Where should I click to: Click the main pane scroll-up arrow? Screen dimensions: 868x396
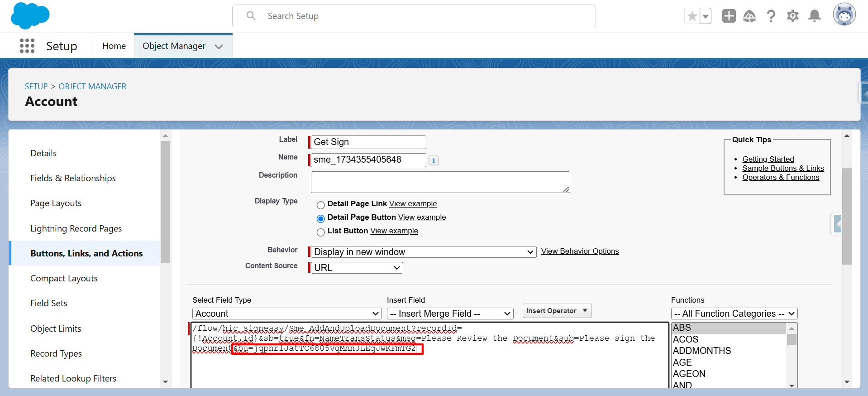pos(847,135)
